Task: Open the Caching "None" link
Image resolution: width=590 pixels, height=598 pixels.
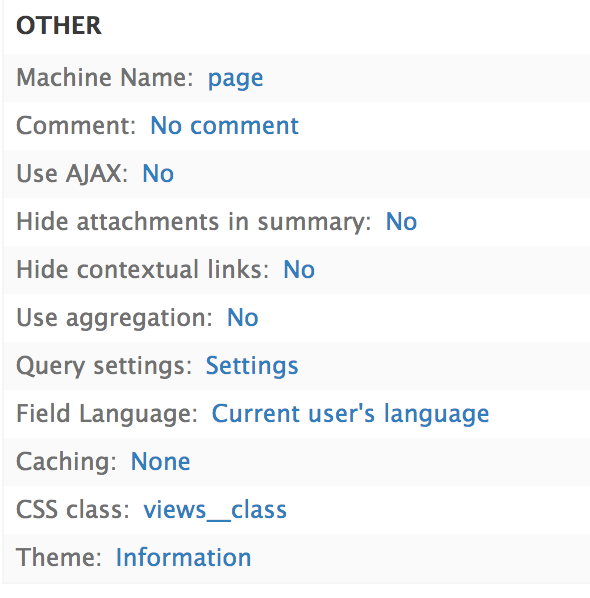Action: pos(160,462)
